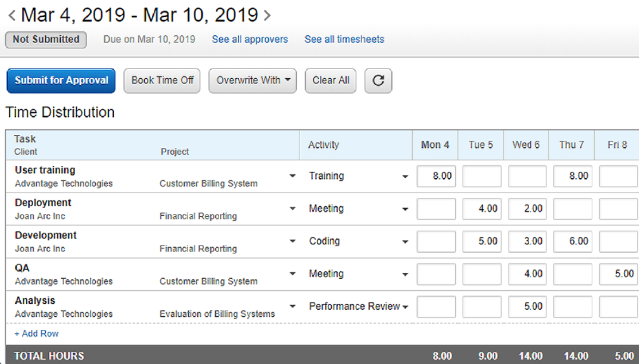Open the See all approvers link
The height and width of the screenshot is (364, 639).
(x=250, y=39)
